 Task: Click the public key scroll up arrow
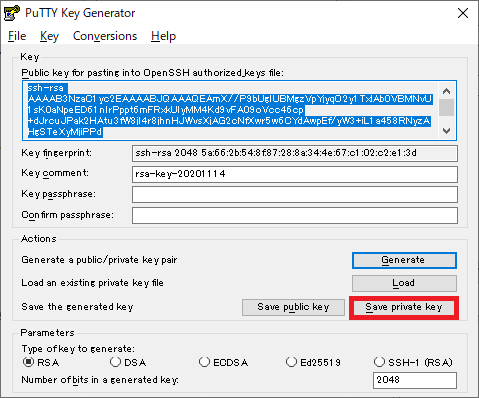[x=447, y=91]
